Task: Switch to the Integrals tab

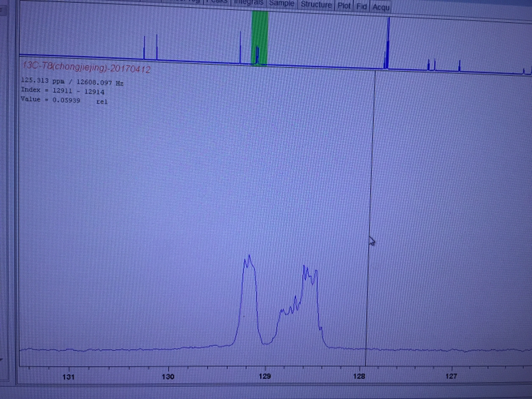Action: coord(249,2)
